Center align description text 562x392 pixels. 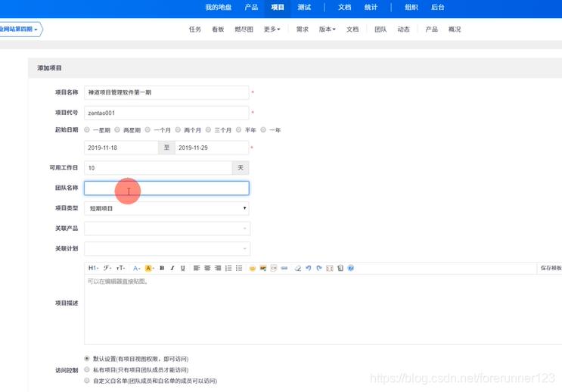coord(207,268)
